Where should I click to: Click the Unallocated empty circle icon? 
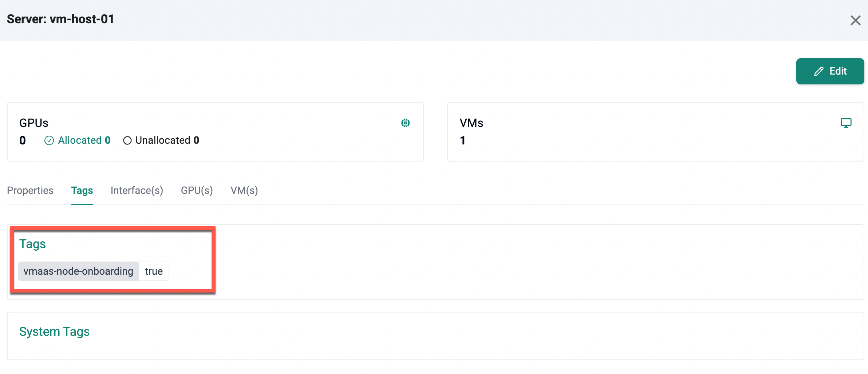[127, 140]
